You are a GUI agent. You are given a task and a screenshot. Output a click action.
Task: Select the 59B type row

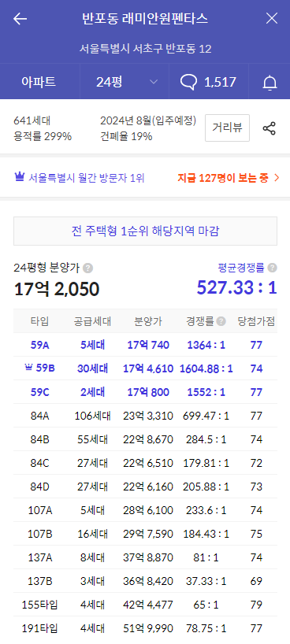[145, 368]
